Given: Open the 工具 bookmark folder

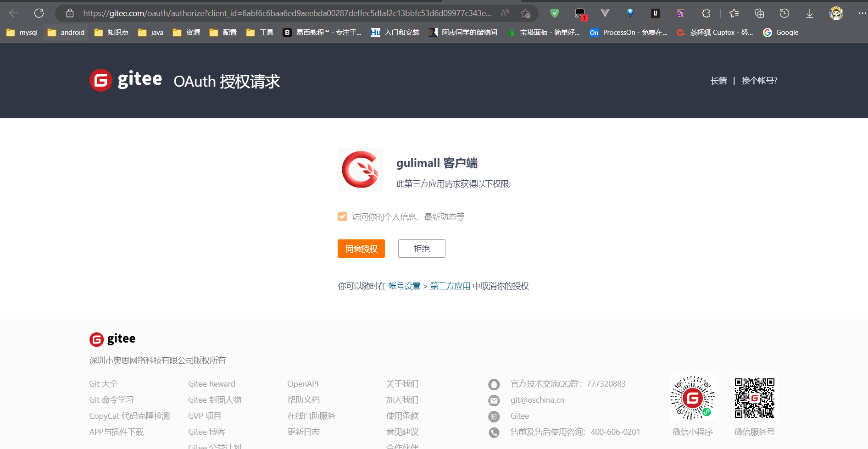Looking at the screenshot, I should tap(260, 33).
